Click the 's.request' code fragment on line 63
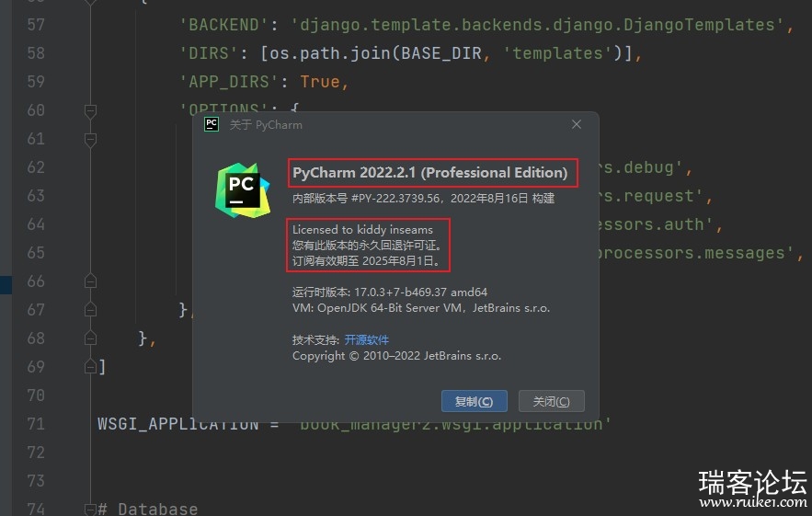812x516 pixels. [x=653, y=196]
